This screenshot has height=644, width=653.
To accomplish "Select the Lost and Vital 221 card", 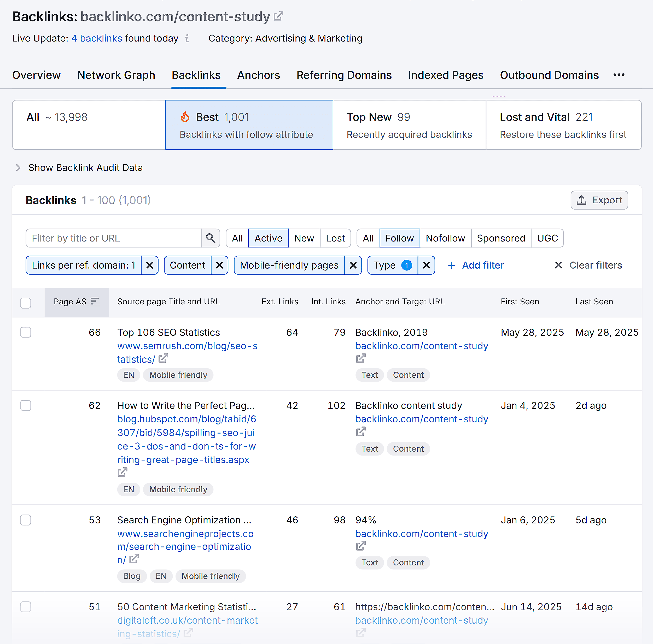I will (x=563, y=125).
